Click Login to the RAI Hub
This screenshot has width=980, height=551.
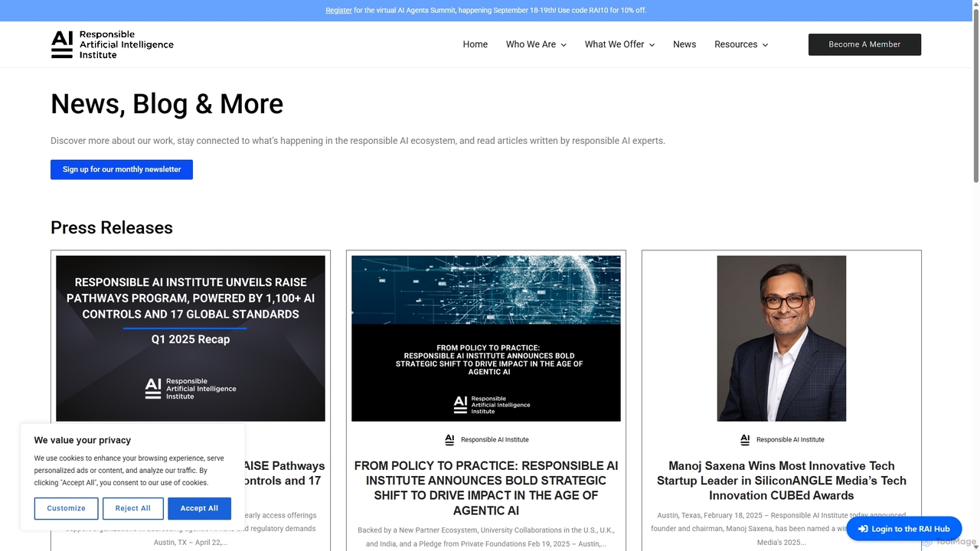point(904,529)
